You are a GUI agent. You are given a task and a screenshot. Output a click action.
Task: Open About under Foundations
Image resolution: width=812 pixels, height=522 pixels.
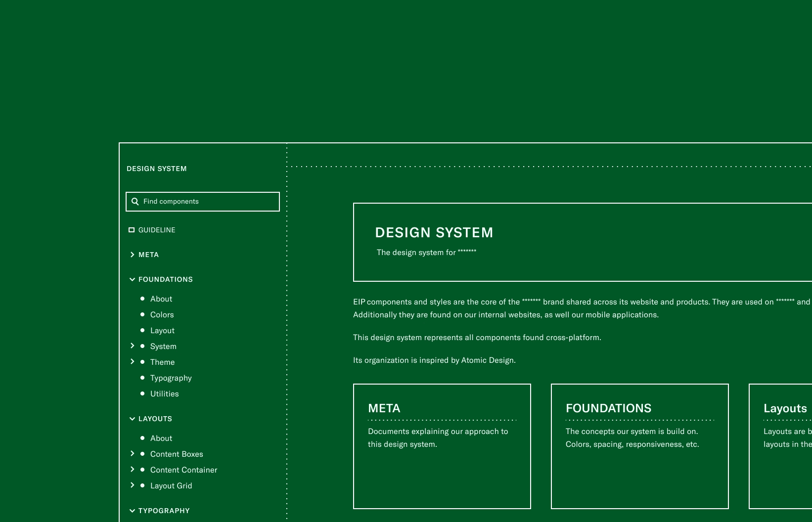161,299
